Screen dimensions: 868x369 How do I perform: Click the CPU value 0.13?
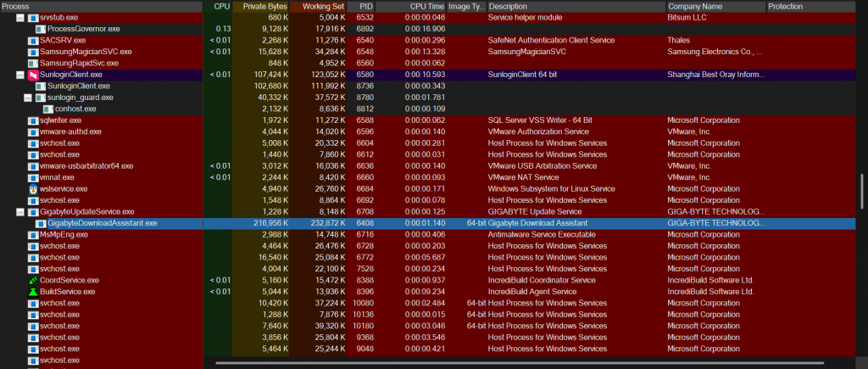(223, 29)
